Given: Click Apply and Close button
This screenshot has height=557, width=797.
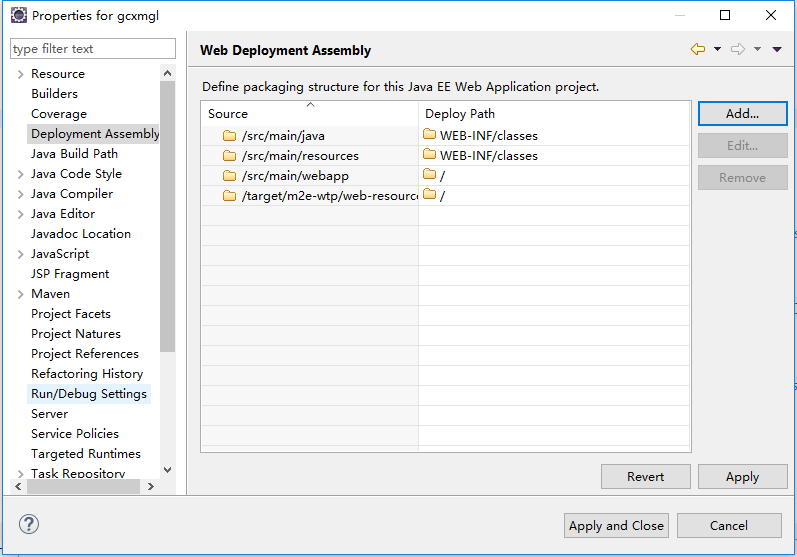Looking at the screenshot, I should [616, 525].
